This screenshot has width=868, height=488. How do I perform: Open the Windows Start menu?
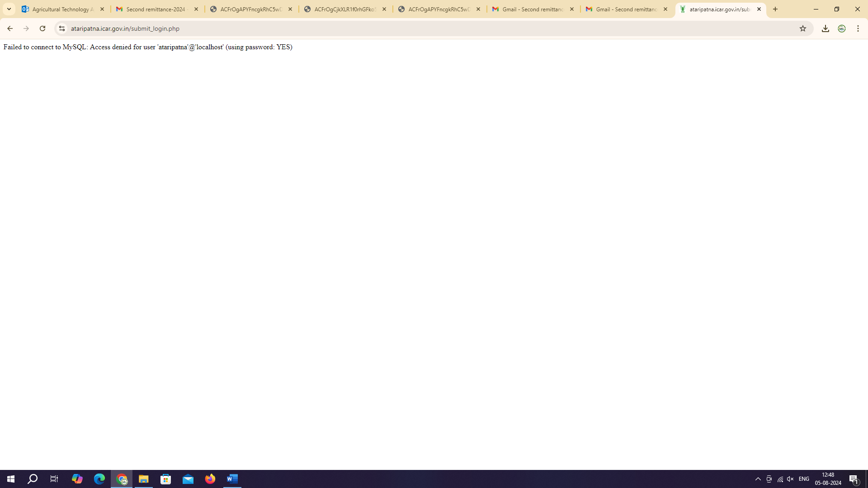click(11, 479)
